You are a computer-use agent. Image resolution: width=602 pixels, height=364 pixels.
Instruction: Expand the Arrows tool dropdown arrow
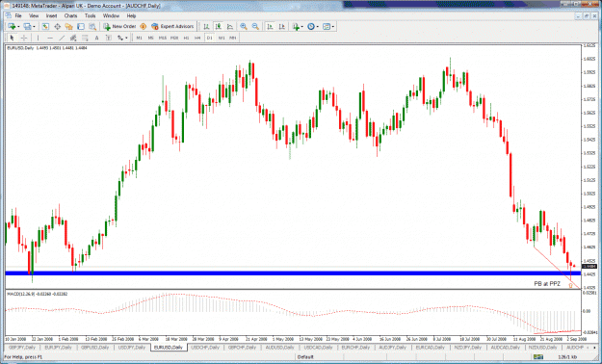point(126,38)
